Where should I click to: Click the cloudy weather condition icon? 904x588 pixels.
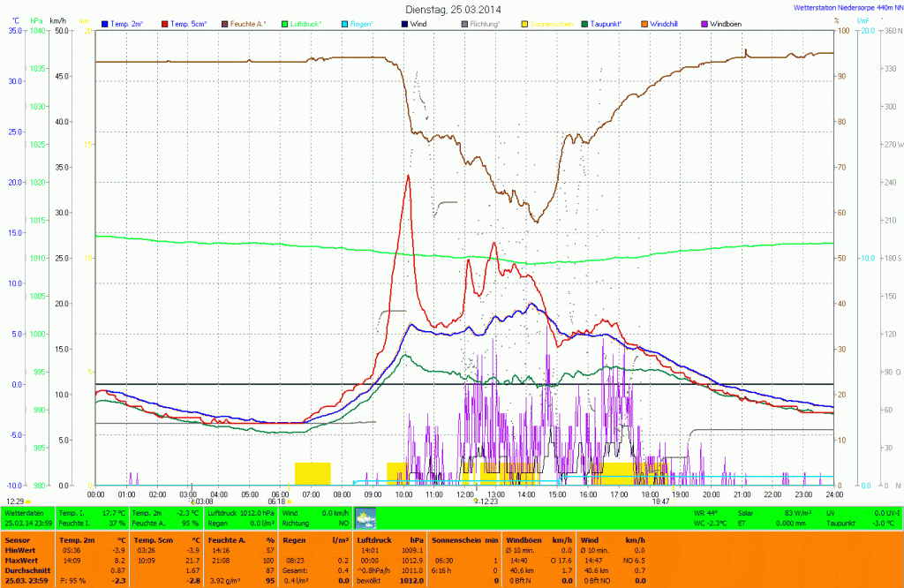click(364, 518)
